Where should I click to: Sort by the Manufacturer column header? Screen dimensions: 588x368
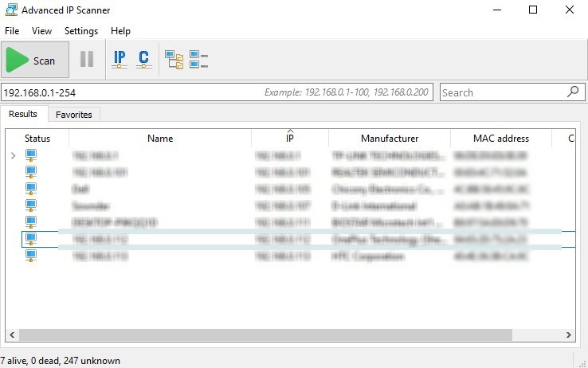pos(390,139)
